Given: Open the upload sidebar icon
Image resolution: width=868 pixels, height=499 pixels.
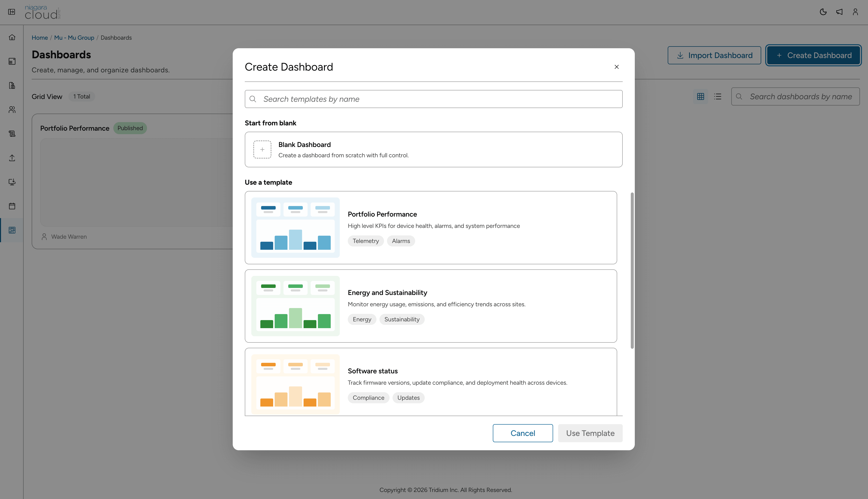Looking at the screenshot, I should [12, 158].
